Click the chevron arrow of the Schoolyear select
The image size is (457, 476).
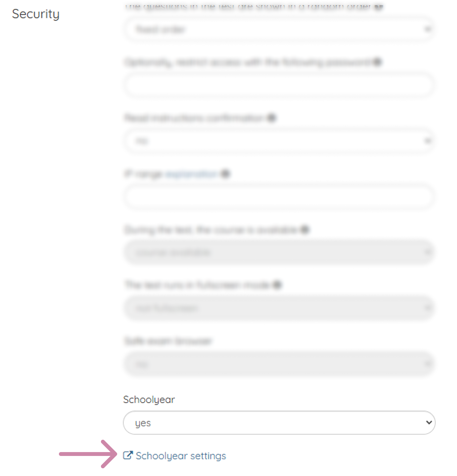click(429, 423)
